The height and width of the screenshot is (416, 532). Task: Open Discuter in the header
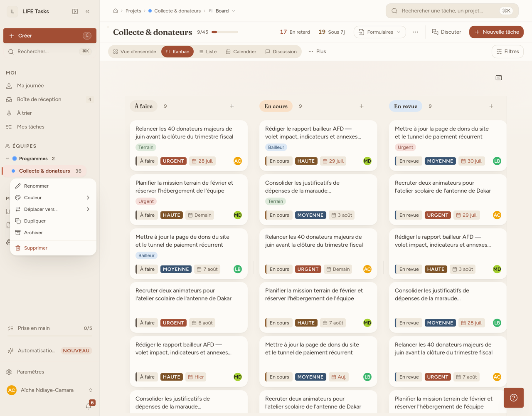point(446,32)
